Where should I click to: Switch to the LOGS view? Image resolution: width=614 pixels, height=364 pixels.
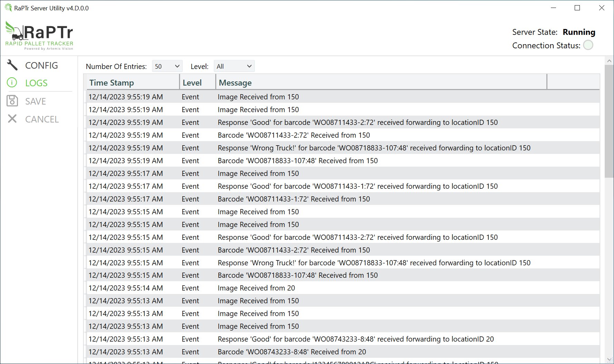pyautogui.click(x=36, y=83)
